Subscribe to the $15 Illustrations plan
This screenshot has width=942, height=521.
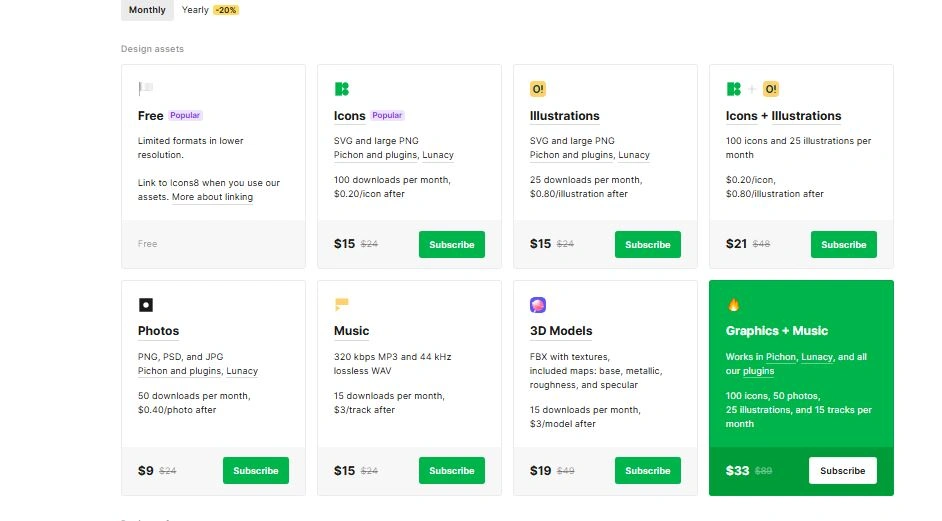648,245
